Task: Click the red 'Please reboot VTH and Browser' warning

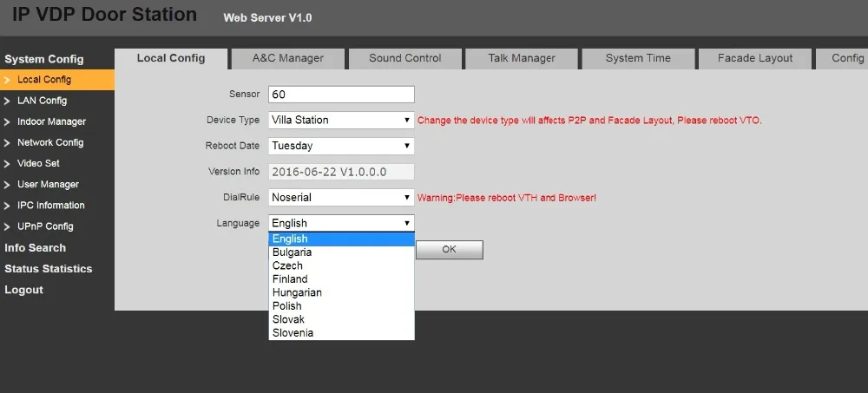Action: click(x=507, y=198)
